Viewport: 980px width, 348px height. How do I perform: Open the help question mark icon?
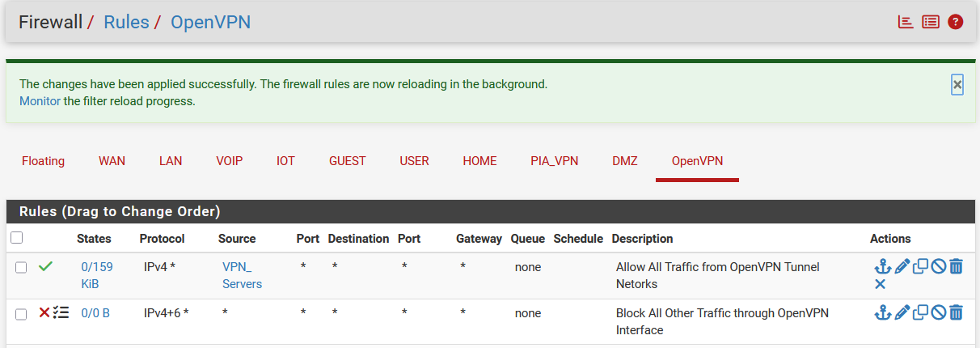pyautogui.click(x=956, y=22)
